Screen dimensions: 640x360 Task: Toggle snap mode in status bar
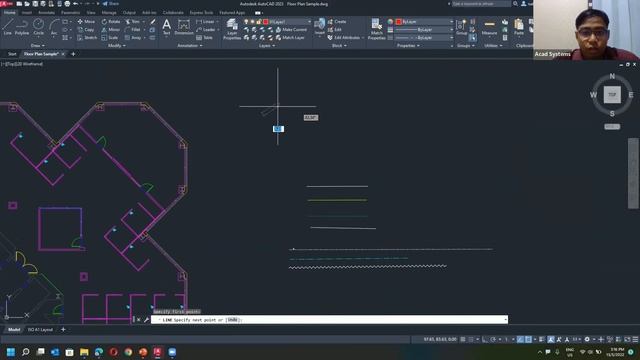click(471, 339)
